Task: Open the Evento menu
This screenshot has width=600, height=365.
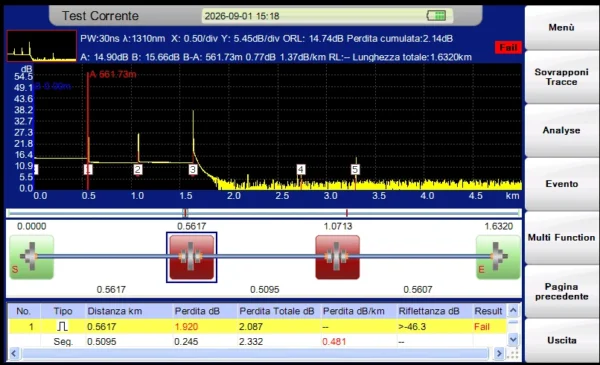Action: tap(561, 184)
